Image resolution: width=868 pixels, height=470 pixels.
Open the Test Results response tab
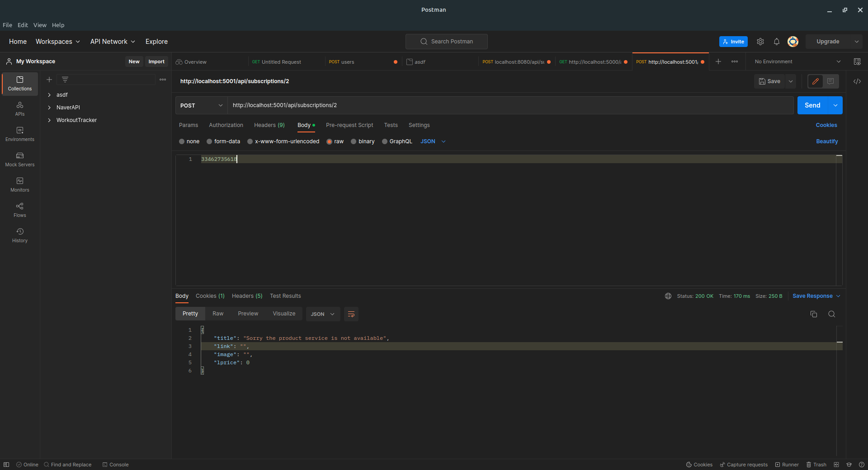pos(285,296)
